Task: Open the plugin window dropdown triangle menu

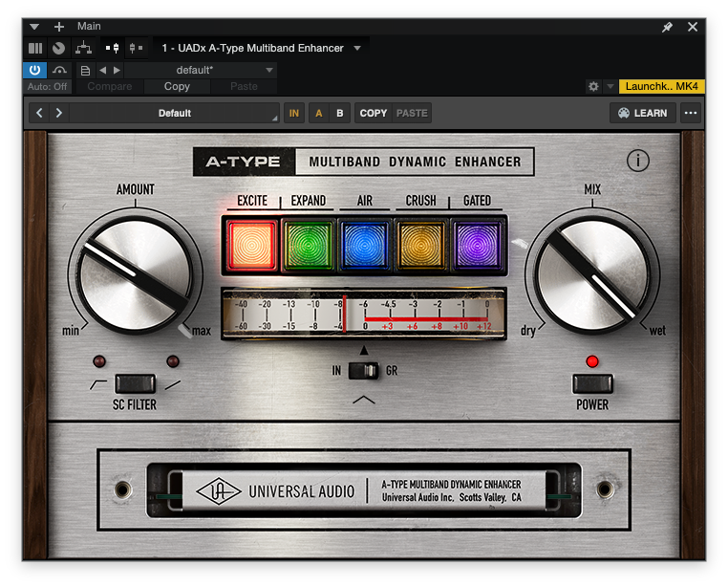Action: 33,27
